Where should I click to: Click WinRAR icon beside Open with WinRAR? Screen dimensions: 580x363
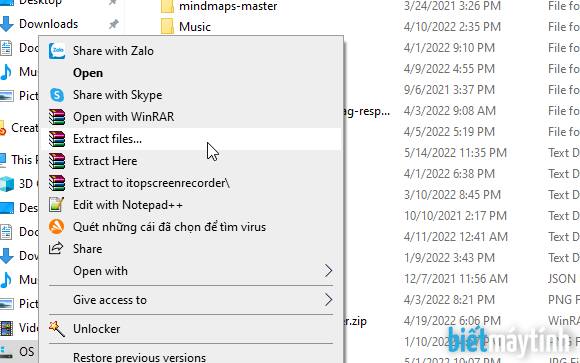57,117
